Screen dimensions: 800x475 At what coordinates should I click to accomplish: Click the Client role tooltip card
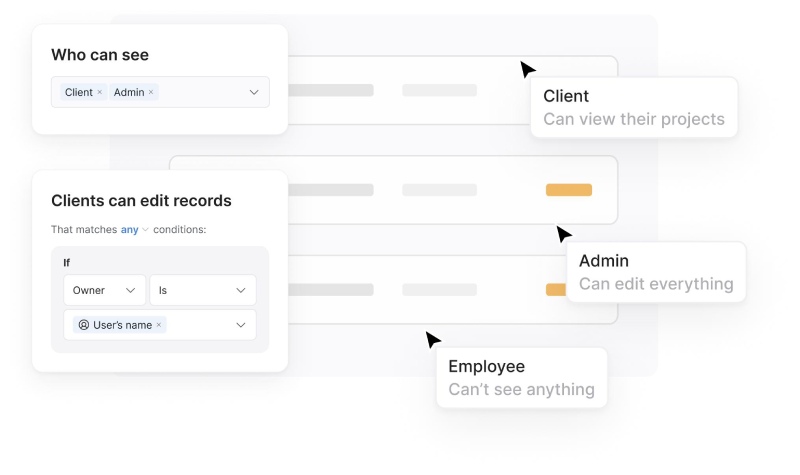(634, 107)
